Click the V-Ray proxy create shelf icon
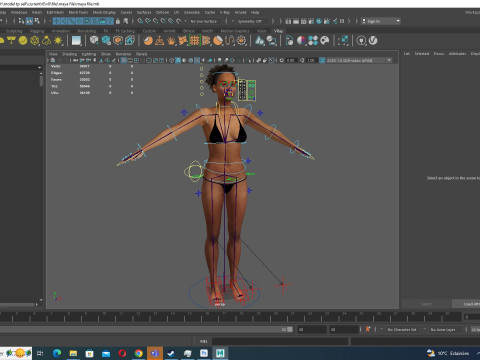This screenshot has width=480, height=360. point(94,41)
